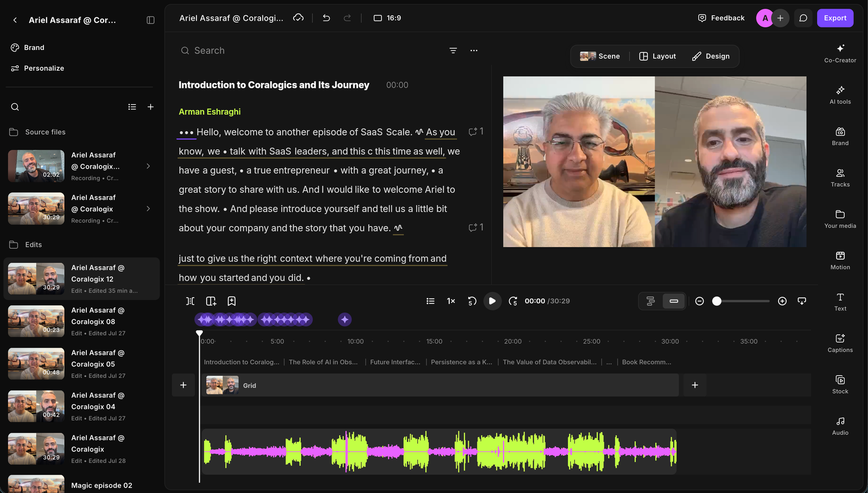Open the Ariel Assaraf @ Coralogix 12 edit
This screenshot has width=868, height=493.
[82, 279]
